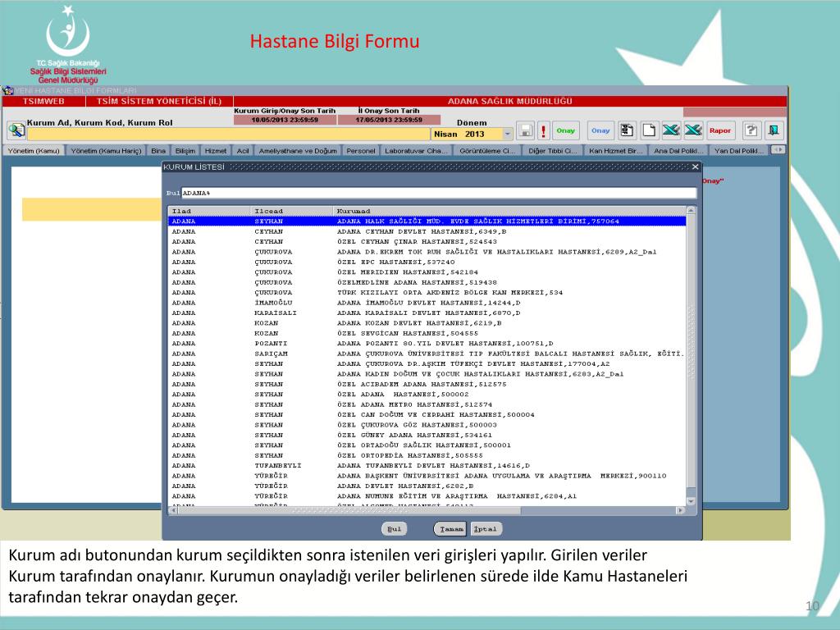This screenshot has height=630, width=840.
Task: Select ADANA İMAMOĞLU DEVLET HASTANESİ row
Action: pyautogui.click(x=427, y=303)
